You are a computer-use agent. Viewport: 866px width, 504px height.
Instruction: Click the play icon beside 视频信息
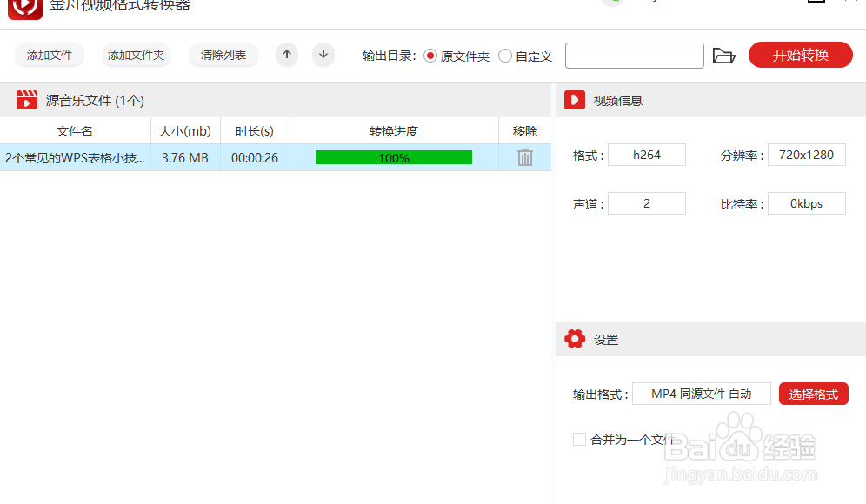(575, 99)
